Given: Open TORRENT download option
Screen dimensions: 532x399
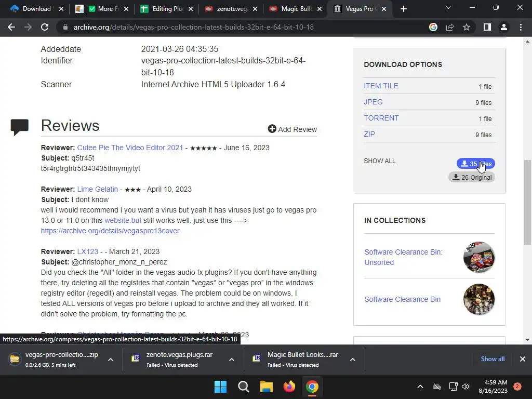Looking at the screenshot, I should 381,118.
